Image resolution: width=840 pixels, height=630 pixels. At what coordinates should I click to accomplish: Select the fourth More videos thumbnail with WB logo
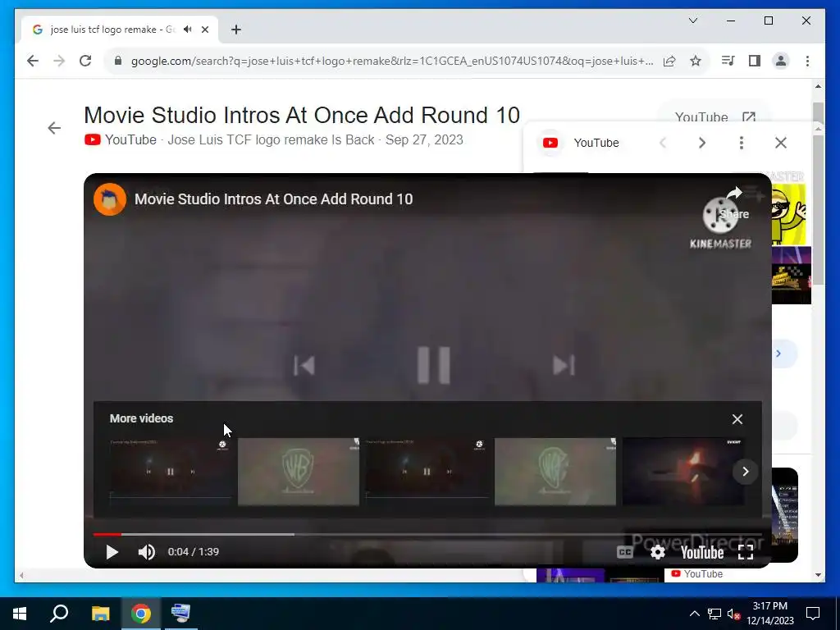click(x=555, y=472)
